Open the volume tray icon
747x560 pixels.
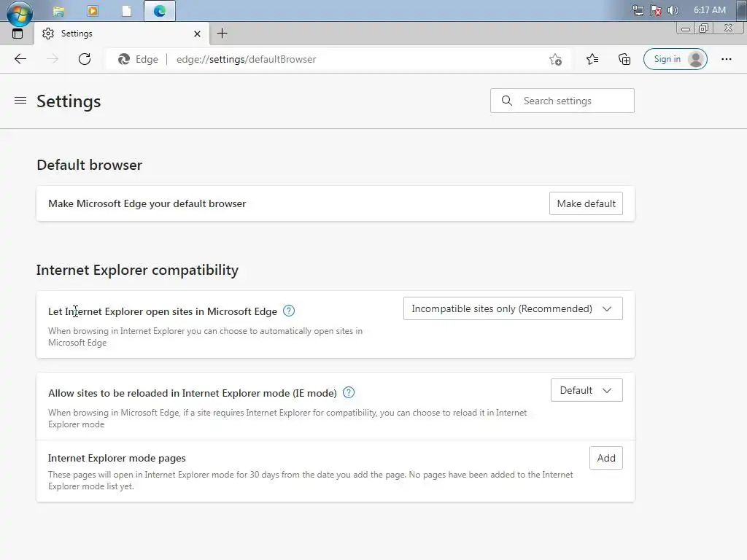(673, 10)
